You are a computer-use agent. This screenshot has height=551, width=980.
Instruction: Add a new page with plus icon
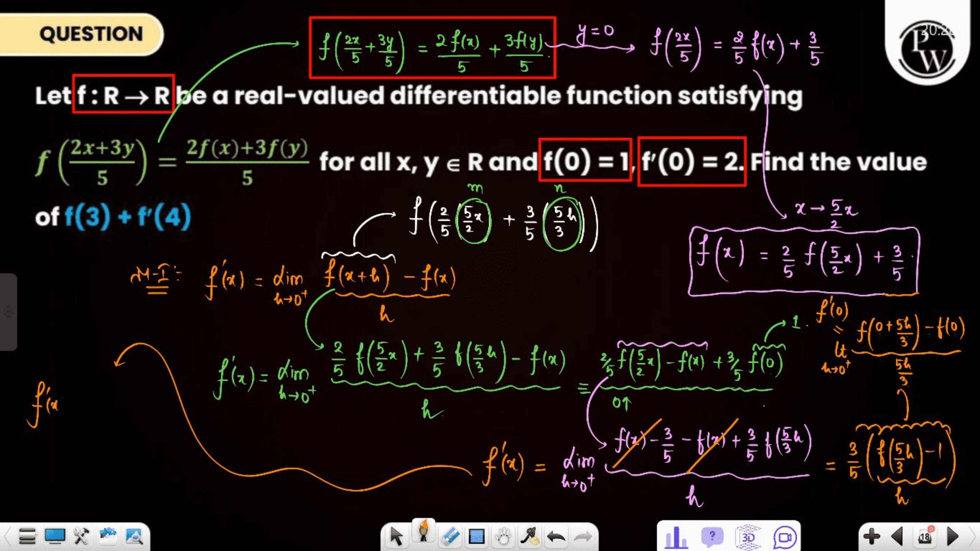click(x=872, y=537)
